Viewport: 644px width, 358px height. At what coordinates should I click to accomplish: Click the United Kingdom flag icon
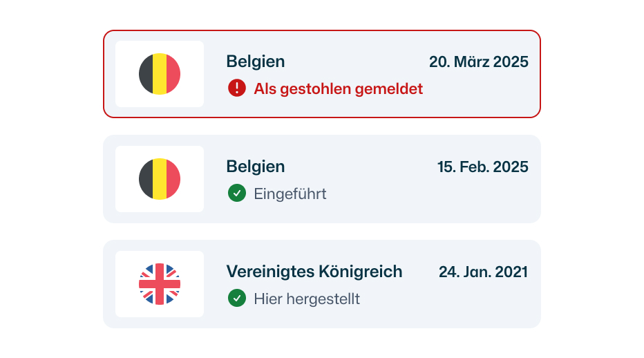click(160, 284)
